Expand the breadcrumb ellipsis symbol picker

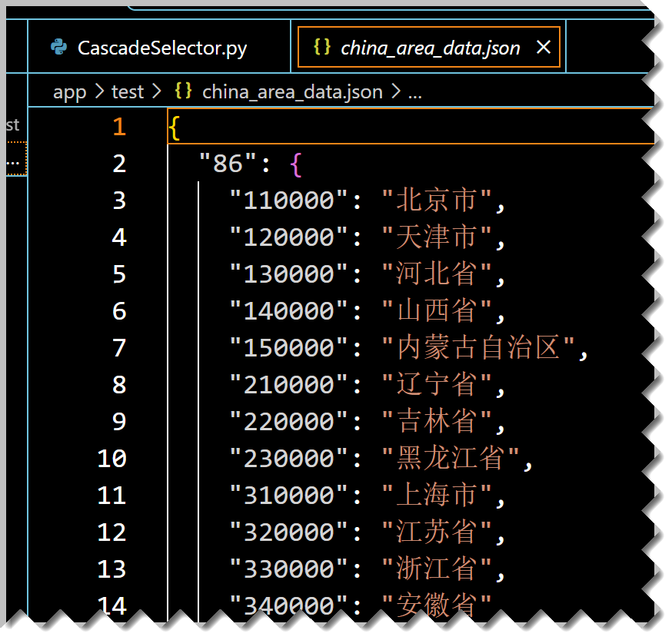click(x=414, y=93)
